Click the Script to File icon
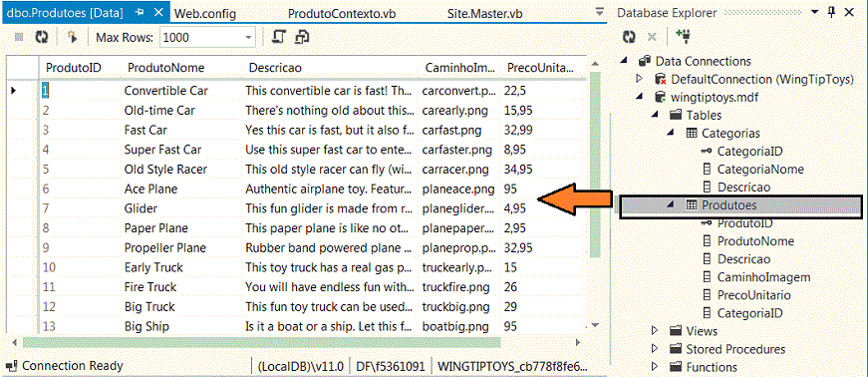868x377 pixels. pyautogui.click(x=302, y=37)
